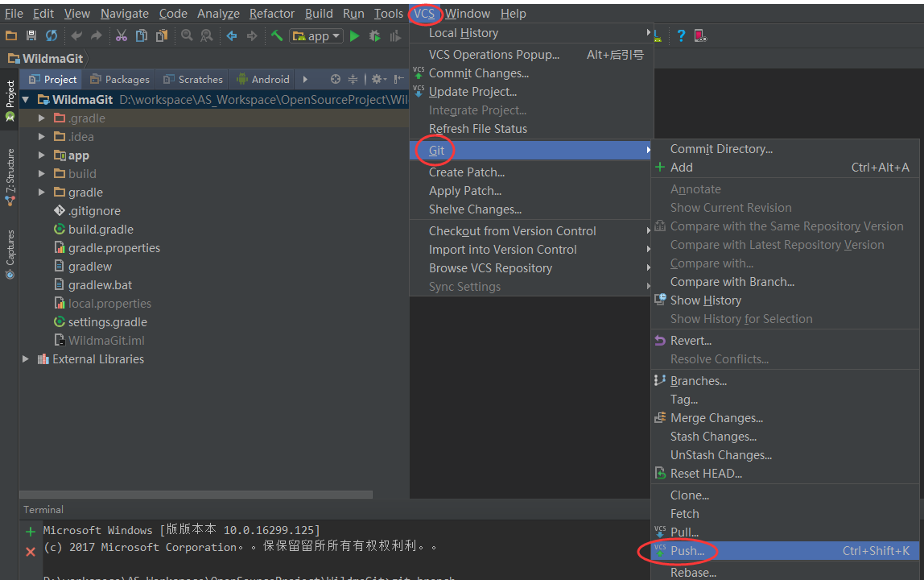This screenshot has height=580, width=924.
Task: Click the Synchronize refresh toolbar icon
Action: pyautogui.click(x=52, y=36)
